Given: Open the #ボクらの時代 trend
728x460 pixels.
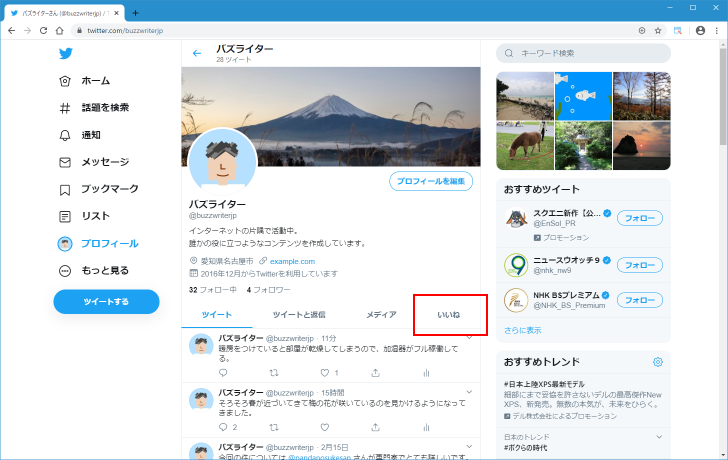Looking at the screenshot, I should click(x=526, y=448).
